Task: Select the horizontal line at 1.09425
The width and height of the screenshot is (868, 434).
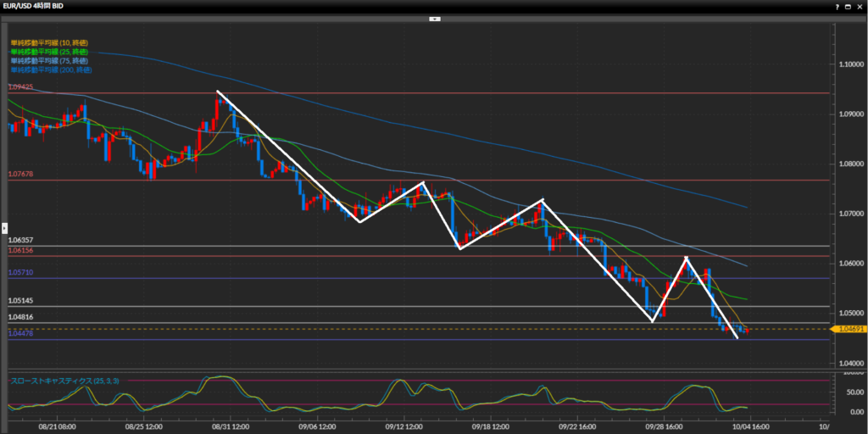Action: tap(424, 93)
